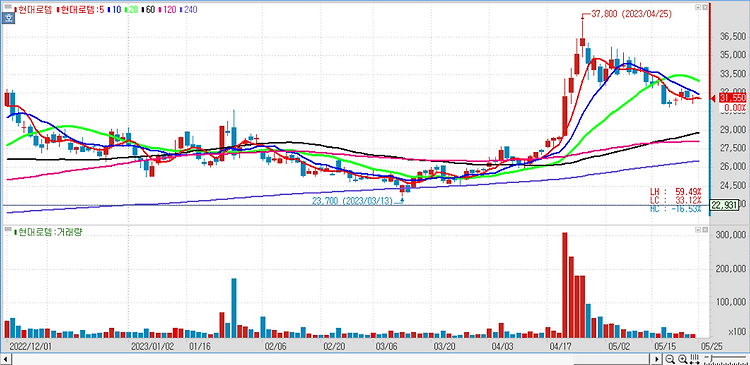Screen dimensions: 750x365
Task: Click the zoom in magnifier icon
Action: (x=682, y=359)
